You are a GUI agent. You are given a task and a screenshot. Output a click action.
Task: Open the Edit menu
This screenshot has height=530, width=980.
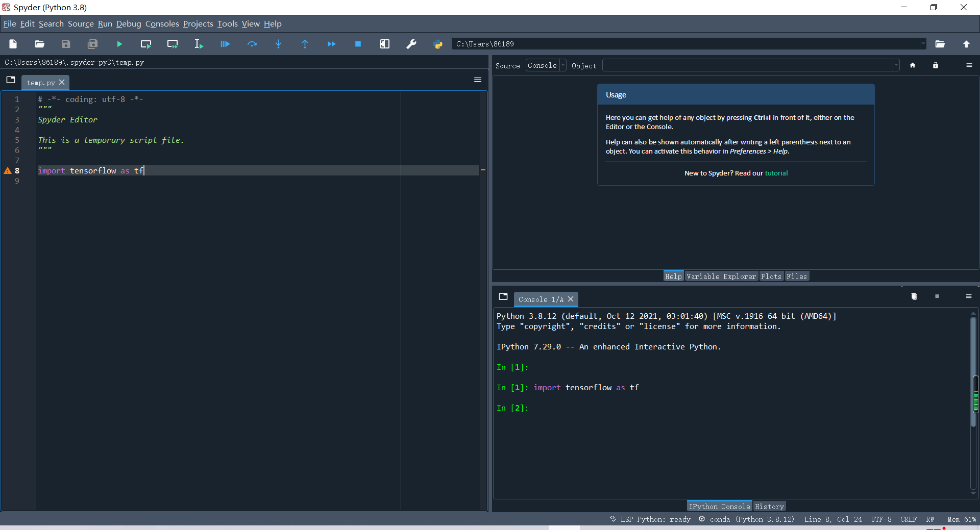[x=28, y=24]
